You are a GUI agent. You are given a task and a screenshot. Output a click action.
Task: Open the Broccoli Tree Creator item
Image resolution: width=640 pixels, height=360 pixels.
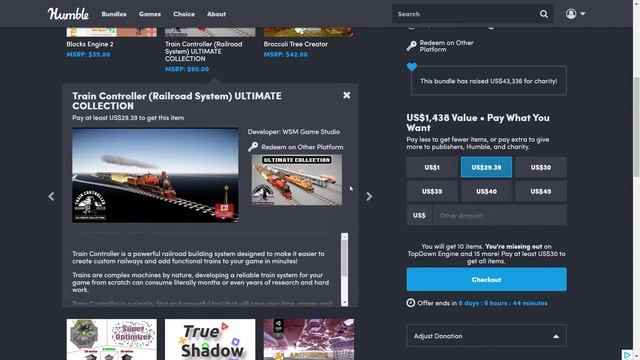[x=296, y=44]
